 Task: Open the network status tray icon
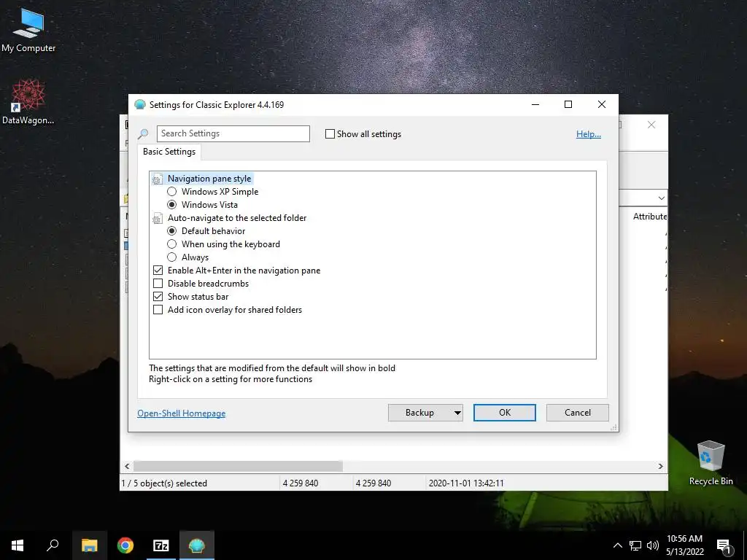click(635, 545)
